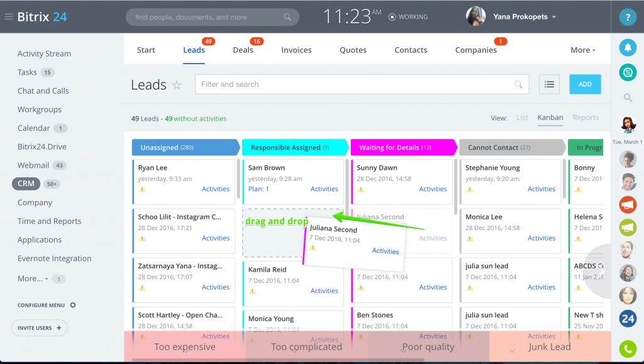Viewport: 644px width, 364px height.
Task: Open the Calendar menu item
Action: (34, 128)
